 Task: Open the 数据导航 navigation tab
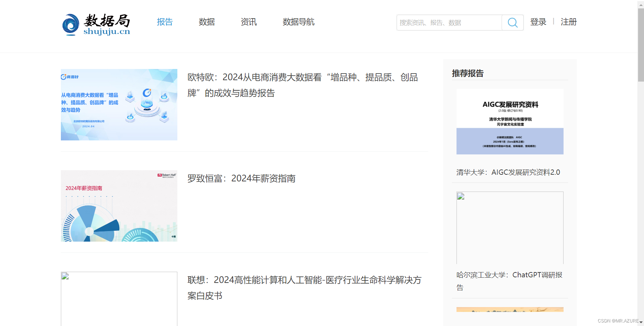(x=298, y=22)
